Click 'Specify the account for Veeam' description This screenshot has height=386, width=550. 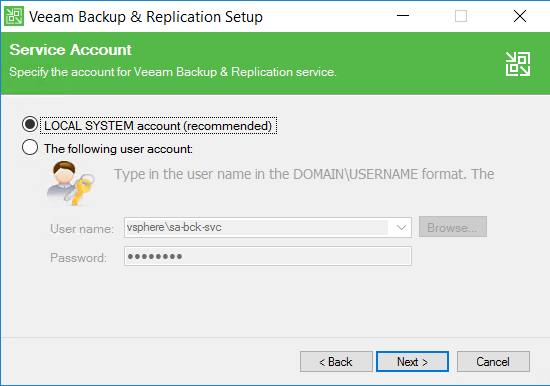[173, 72]
